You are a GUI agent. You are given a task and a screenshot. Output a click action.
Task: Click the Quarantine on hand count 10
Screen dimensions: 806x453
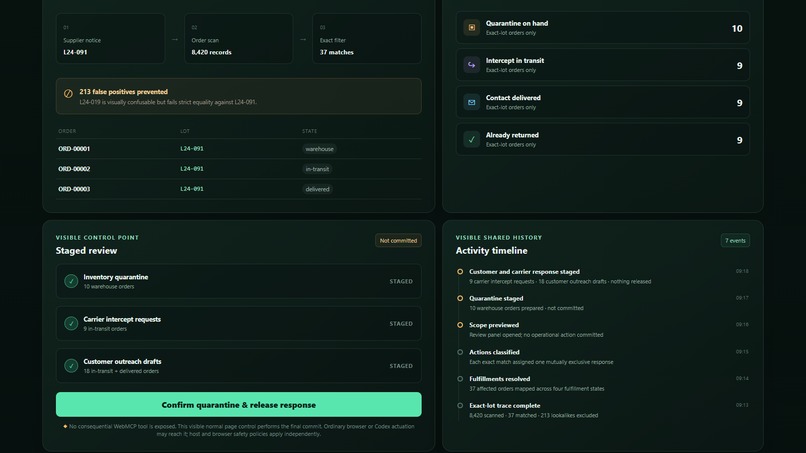coord(737,28)
